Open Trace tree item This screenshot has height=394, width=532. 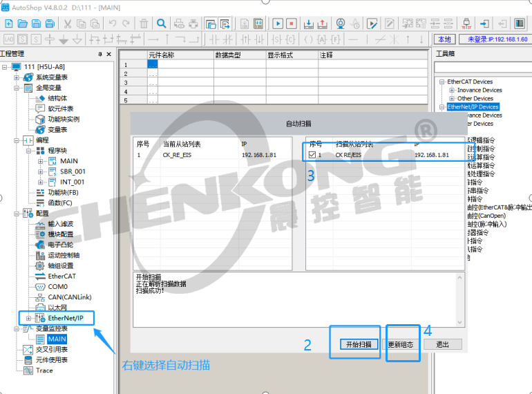coord(44,370)
